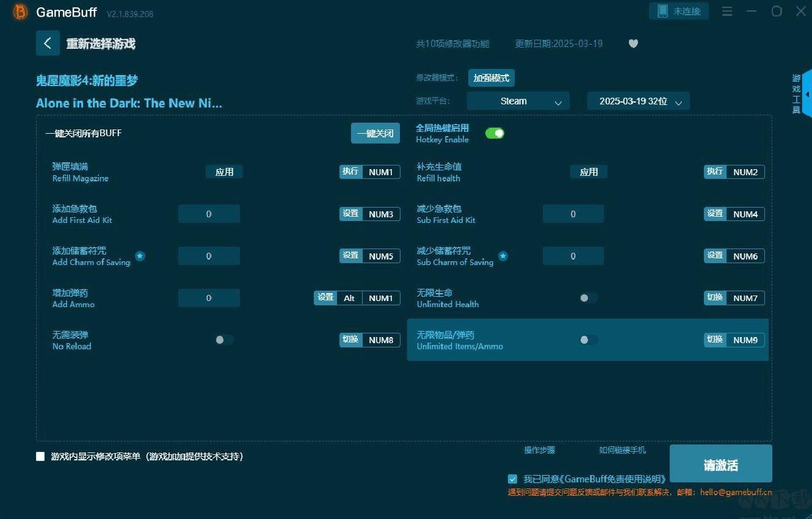Click the game title Alone in the Dark
This screenshot has height=519, width=812.
(129, 103)
